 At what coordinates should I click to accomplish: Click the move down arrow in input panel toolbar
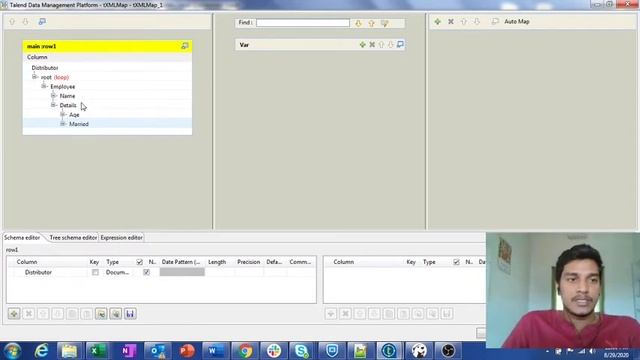(25, 22)
